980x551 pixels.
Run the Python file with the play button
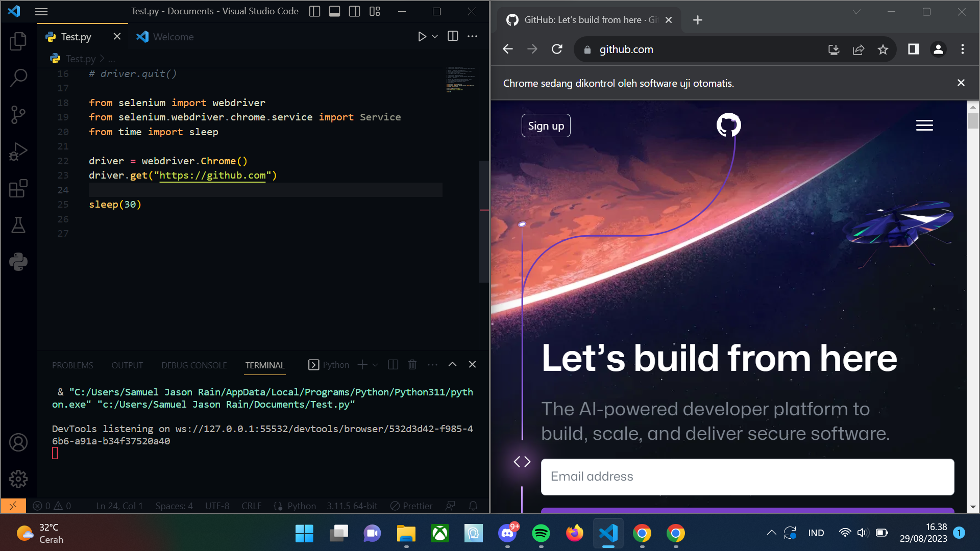(x=422, y=37)
